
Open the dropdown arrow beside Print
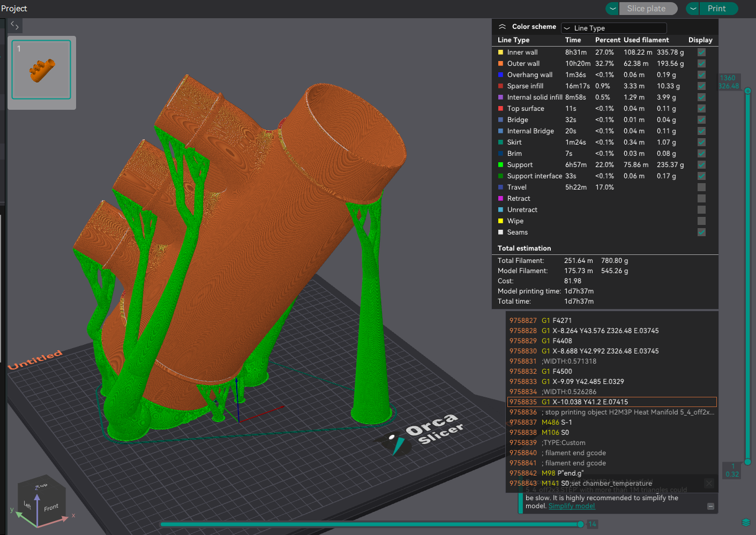coord(693,9)
